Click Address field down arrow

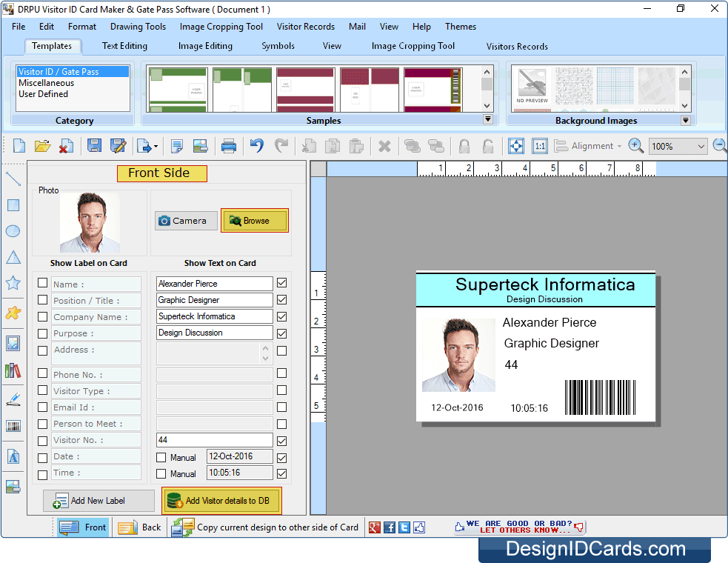coord(266,358)
